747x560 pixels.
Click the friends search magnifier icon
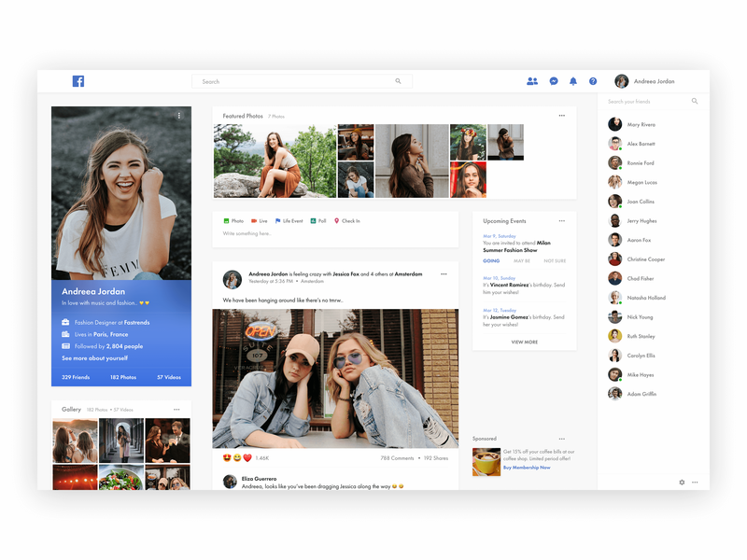pos(695,101)
